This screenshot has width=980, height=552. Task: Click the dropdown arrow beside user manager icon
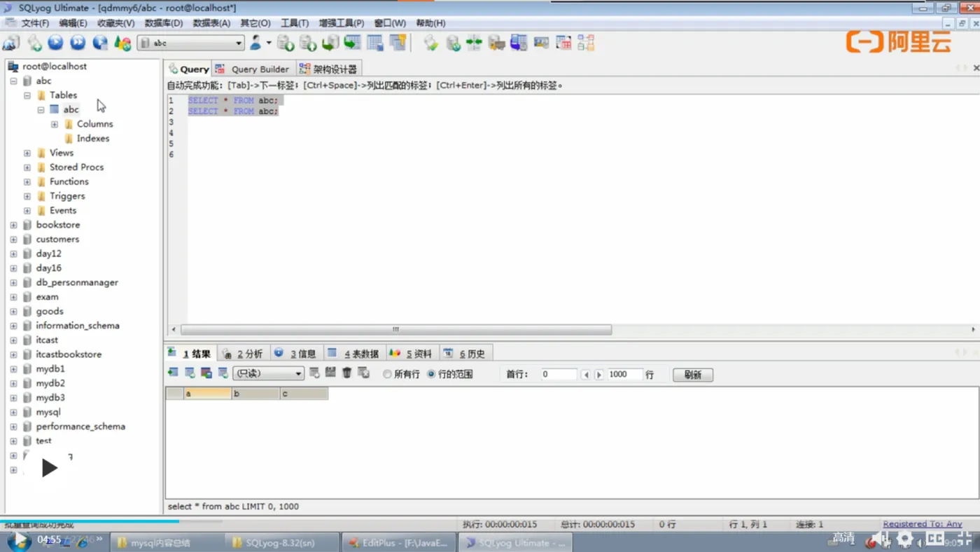point(269,43)
